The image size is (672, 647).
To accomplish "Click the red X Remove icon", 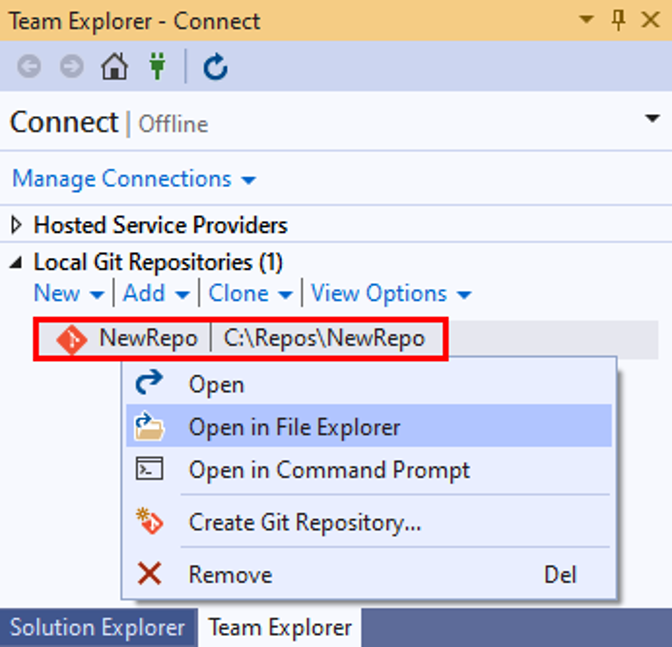I will click(149, 574).
